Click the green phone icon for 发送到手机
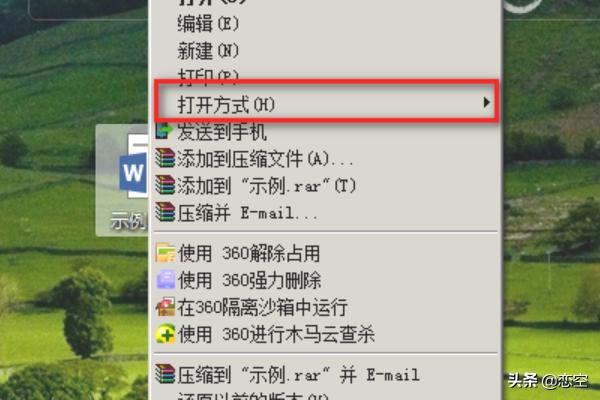Image resolution: width=600 pixels, height=400 pixels. pyautogui.click(x=165, y=131)
